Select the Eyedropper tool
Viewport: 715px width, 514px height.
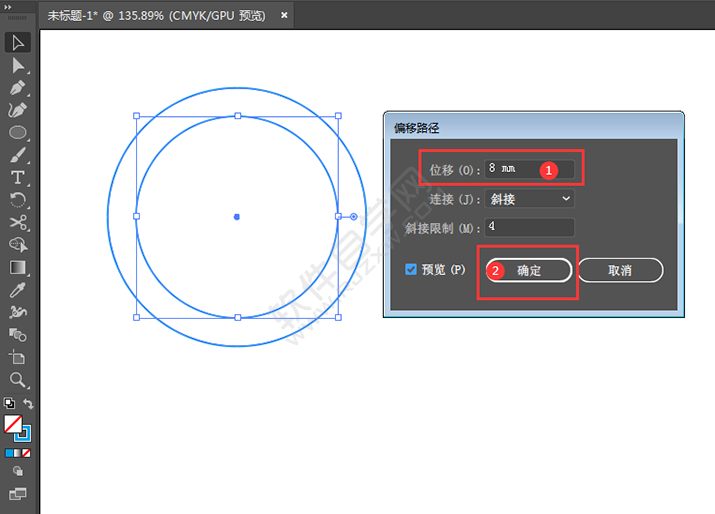[x=18, y=290]
